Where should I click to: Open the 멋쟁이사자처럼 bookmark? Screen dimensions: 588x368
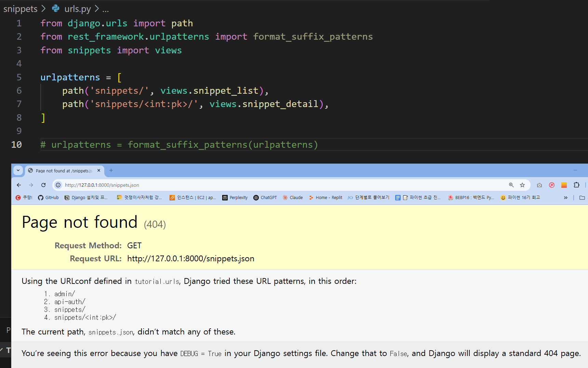click(139, 198)
